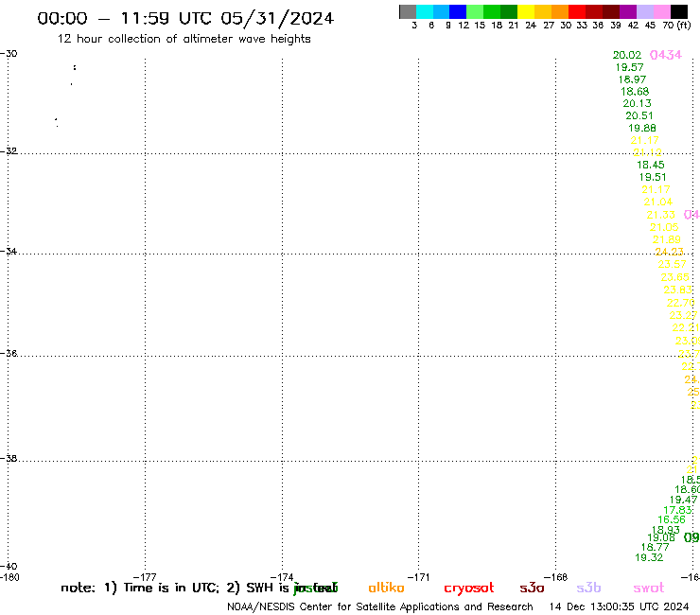Click the wave height value 19.47

tap(684, 500)
